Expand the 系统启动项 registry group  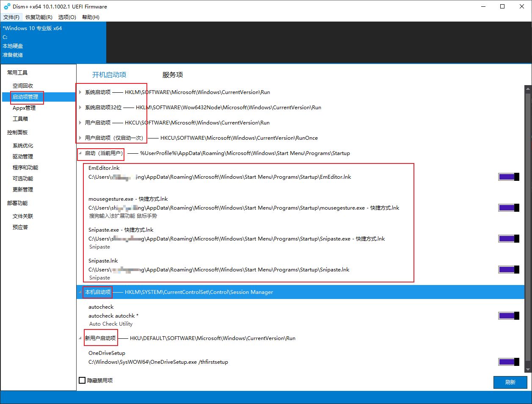pos(80,92)
